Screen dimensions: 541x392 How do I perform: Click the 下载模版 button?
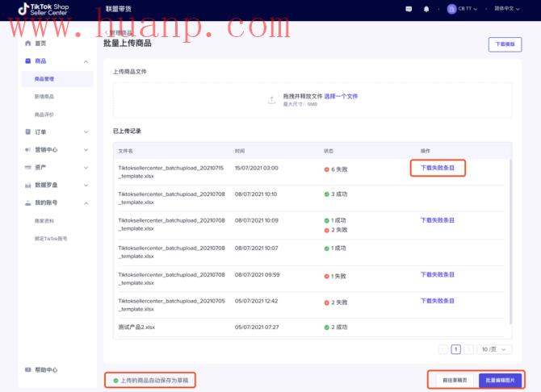505,44
